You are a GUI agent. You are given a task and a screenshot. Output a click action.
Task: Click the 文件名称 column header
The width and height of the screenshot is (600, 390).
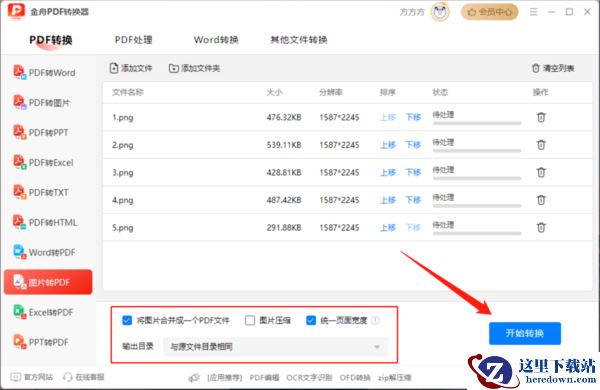tap(128, 92)
